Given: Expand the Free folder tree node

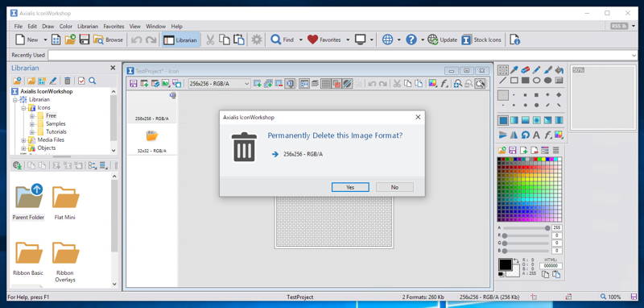Looking at the screenshot, I should (31, 115).
